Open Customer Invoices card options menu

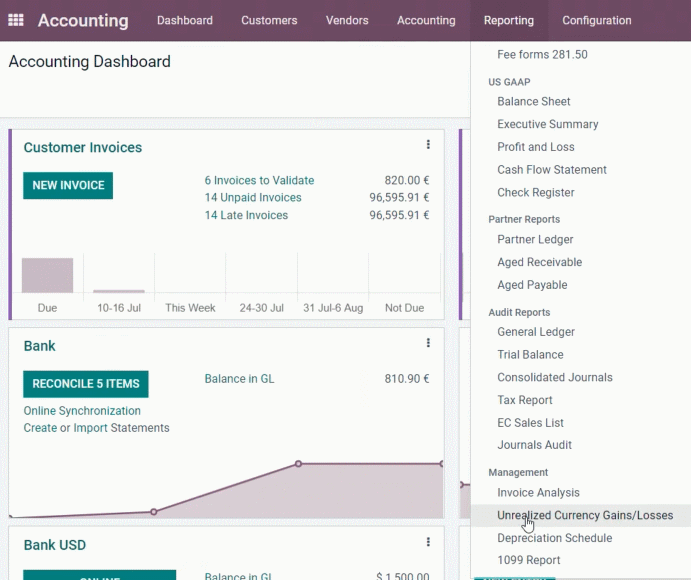click(428, 145)
